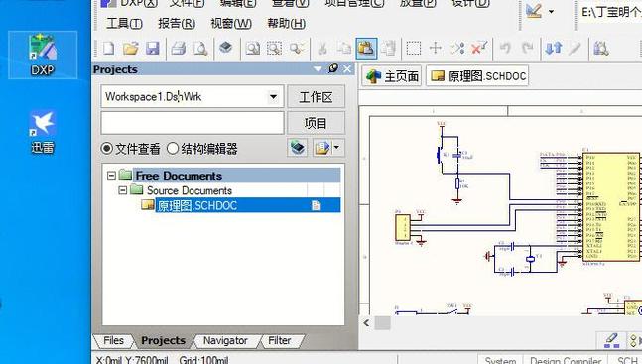Screen dimensions: 642x364
Task: Click the Undo arrow icon
Action: pos(505,49)
